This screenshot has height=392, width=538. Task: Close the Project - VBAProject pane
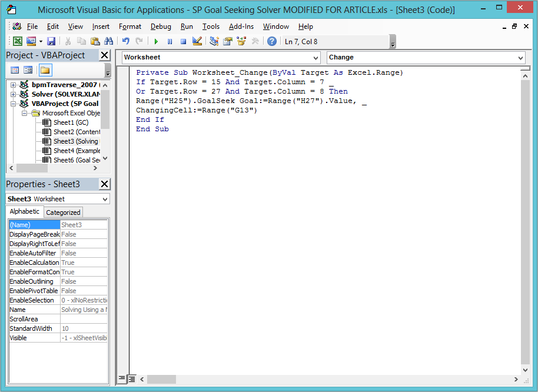105,55
